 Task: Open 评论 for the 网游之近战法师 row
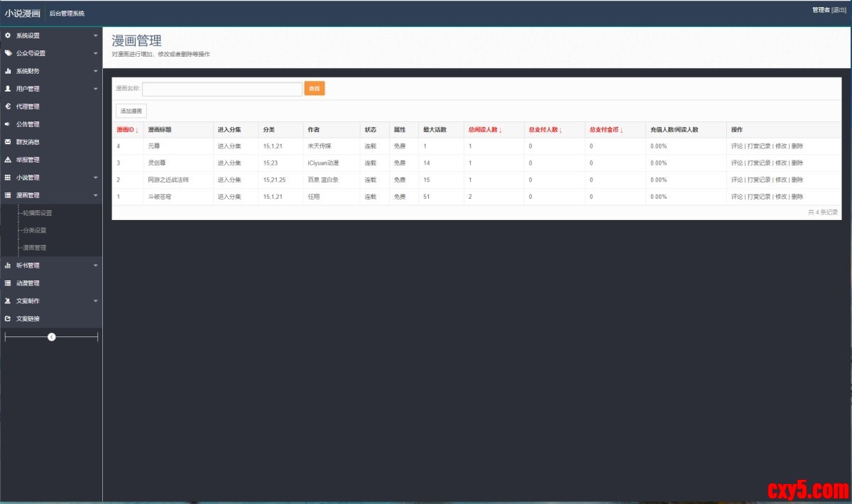737,180
